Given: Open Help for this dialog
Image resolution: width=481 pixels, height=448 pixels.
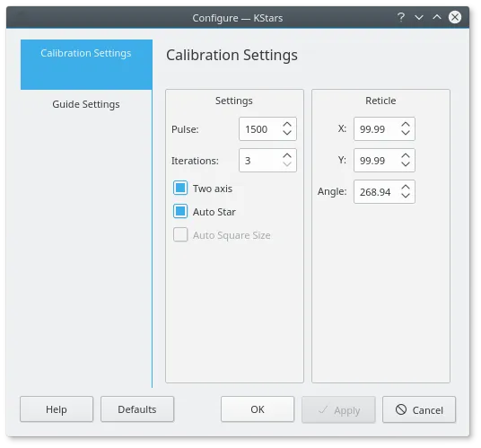Looking at the screenshot, I should [x=57, y=409].
